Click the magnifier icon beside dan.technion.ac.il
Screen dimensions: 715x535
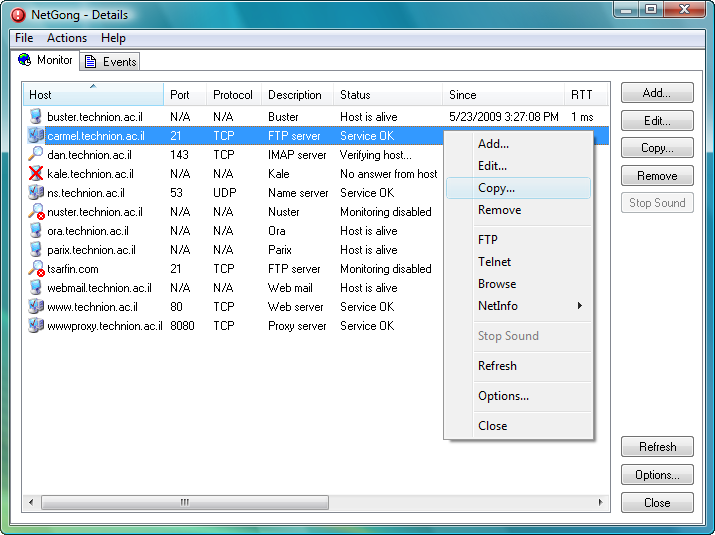click(36, 155)
